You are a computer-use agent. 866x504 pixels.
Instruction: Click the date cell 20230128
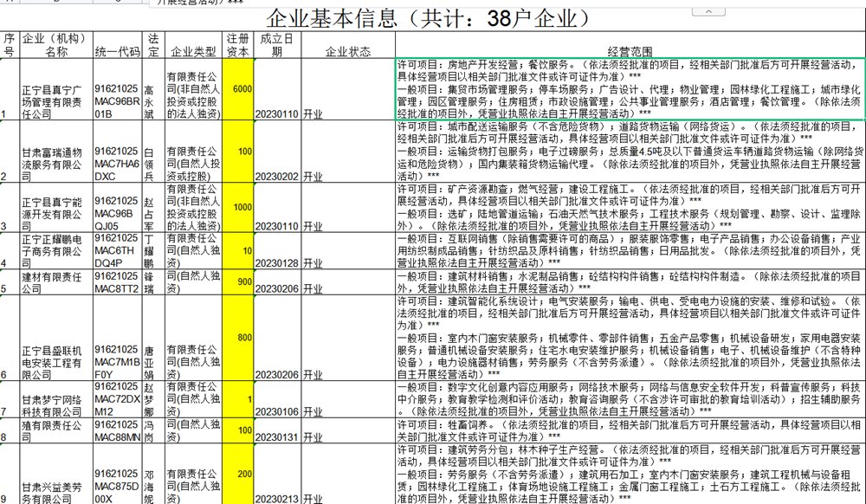[x=277, y=262]
